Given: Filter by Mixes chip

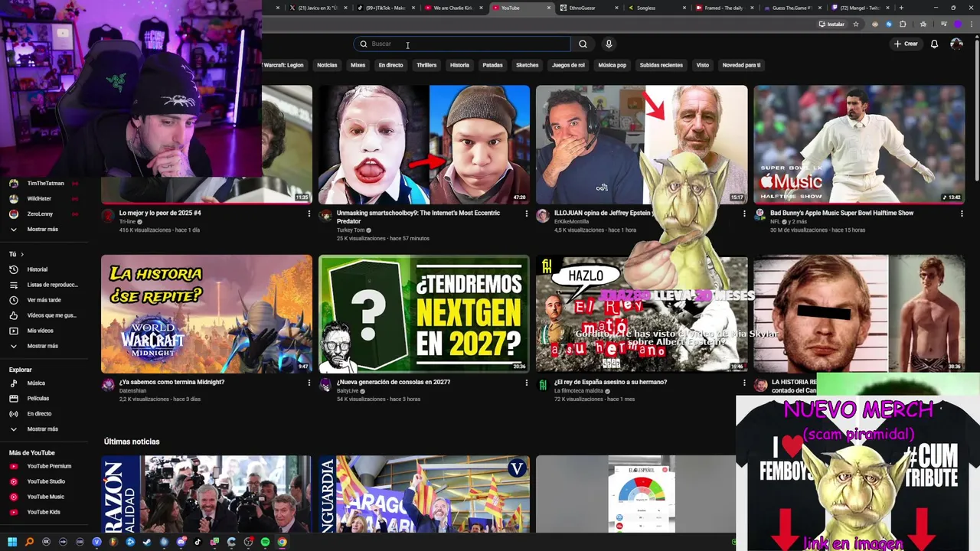Looking at the screenshot, I should coord(358,65).
